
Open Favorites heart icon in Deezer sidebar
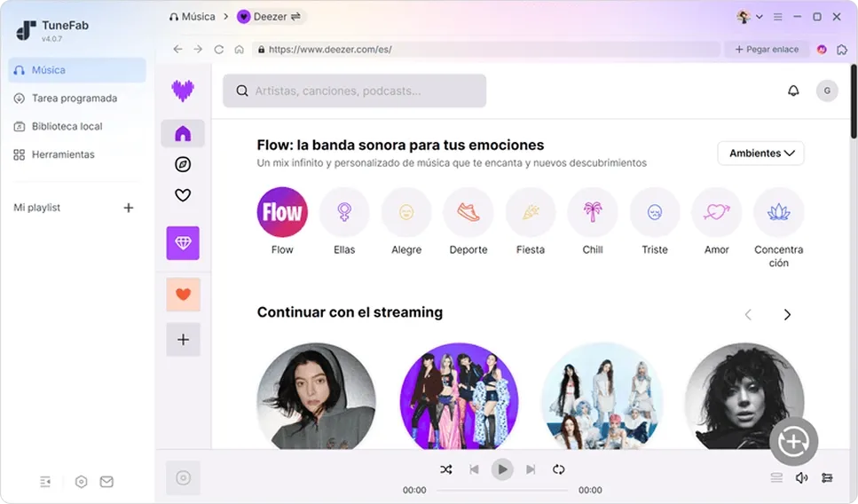[x=183, y=195]
